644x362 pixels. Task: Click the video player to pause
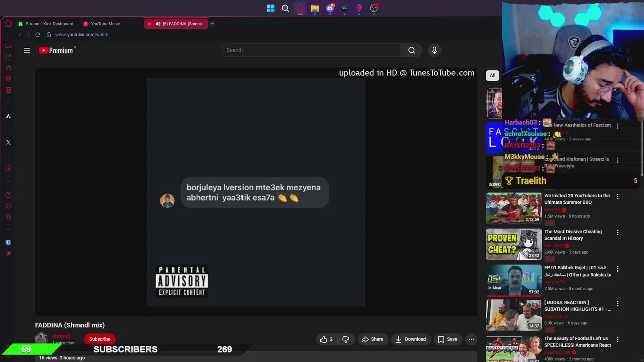click(256, 192)
